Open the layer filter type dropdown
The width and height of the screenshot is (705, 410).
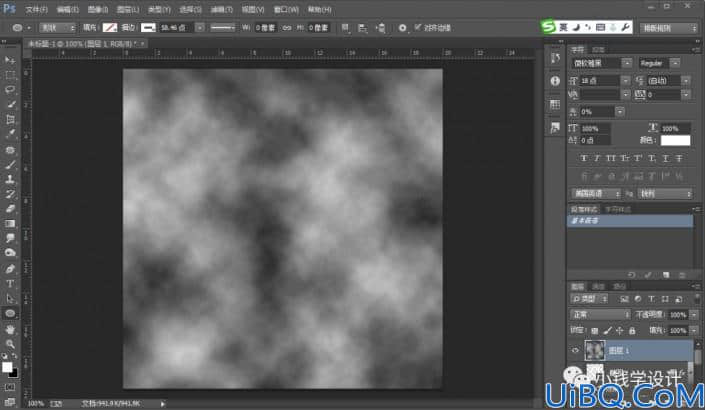(x=589, y=299)
